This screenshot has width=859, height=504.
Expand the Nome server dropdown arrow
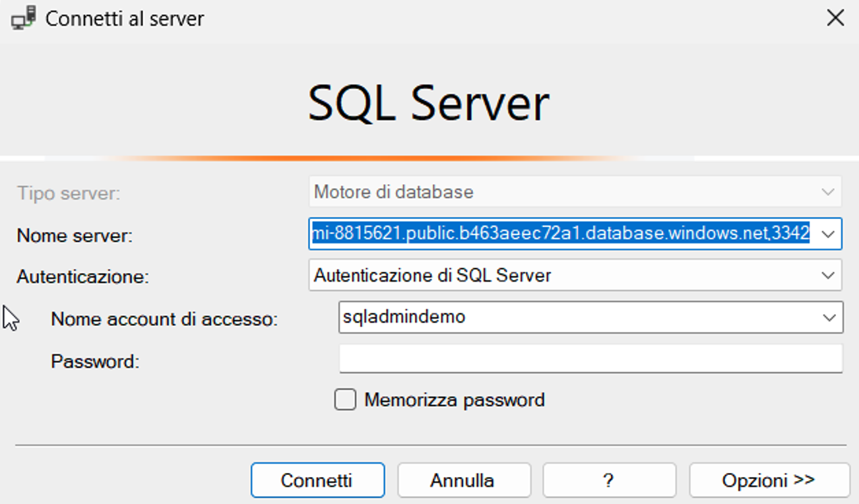(829, 234)
